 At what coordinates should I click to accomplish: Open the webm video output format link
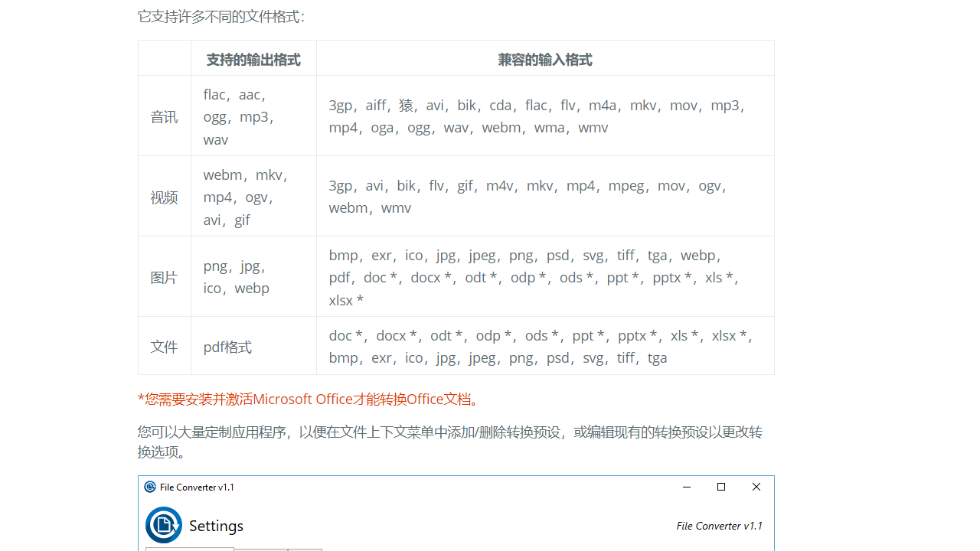(223, 174)
